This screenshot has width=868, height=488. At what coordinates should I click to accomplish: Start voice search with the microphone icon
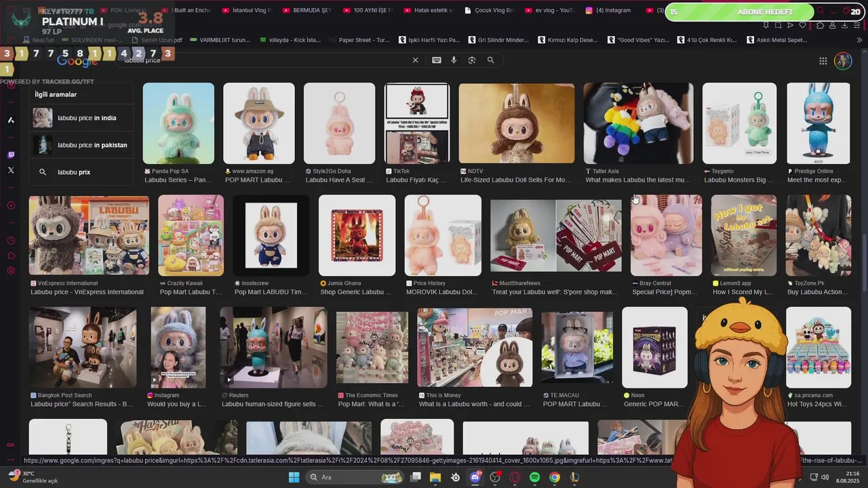pyautogui.click(x=454, y=60)
